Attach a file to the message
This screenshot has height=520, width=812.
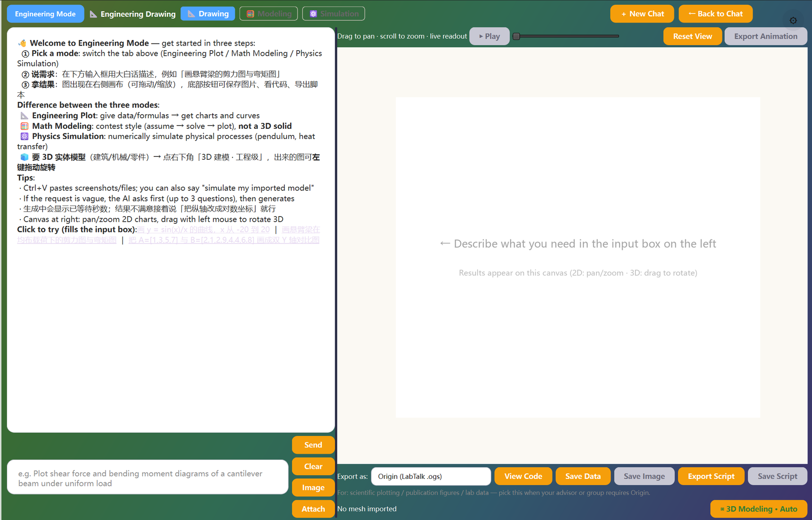[x=313, y=509]
